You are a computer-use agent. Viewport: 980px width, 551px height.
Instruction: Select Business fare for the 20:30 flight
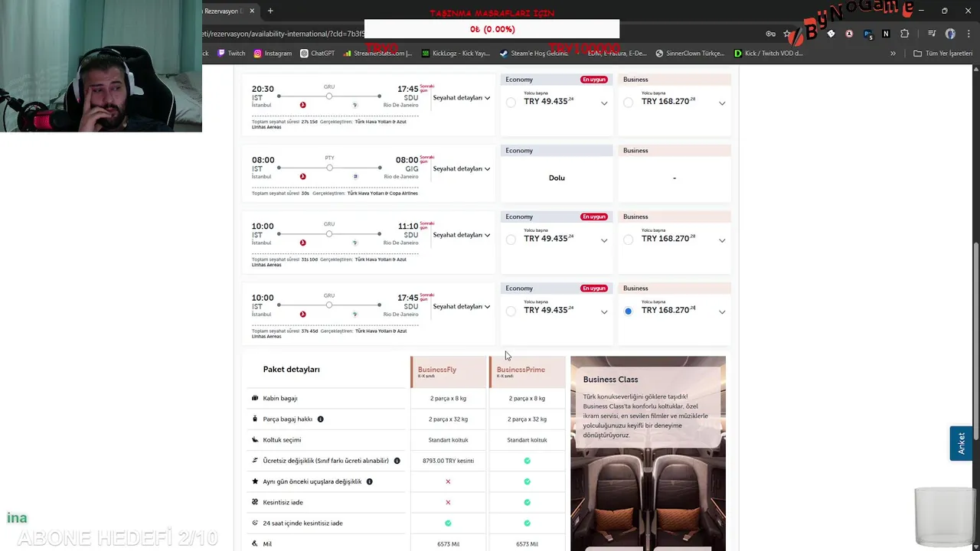[628, 103]
